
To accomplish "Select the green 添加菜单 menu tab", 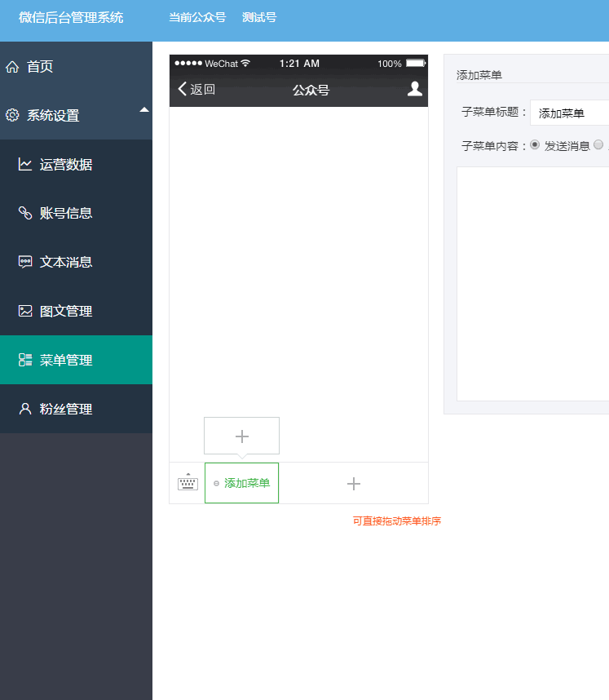I will tap(242, 484).
